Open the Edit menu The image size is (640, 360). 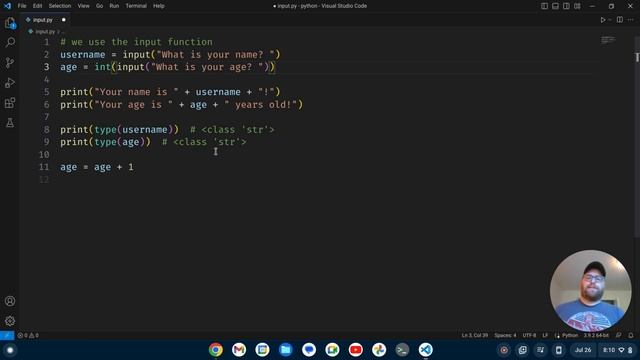(38, 6)
